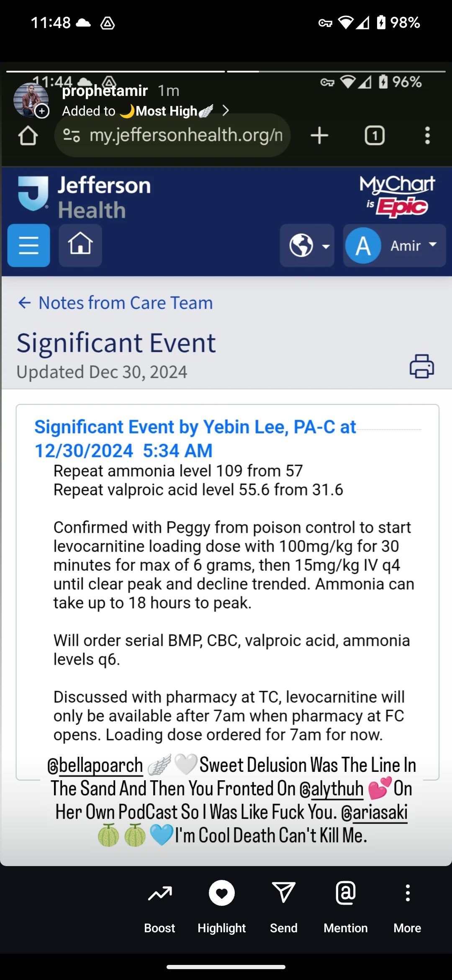The image size is (452, 980).
Task: Expand the globe language dropdown
Action: pos(307,245)
